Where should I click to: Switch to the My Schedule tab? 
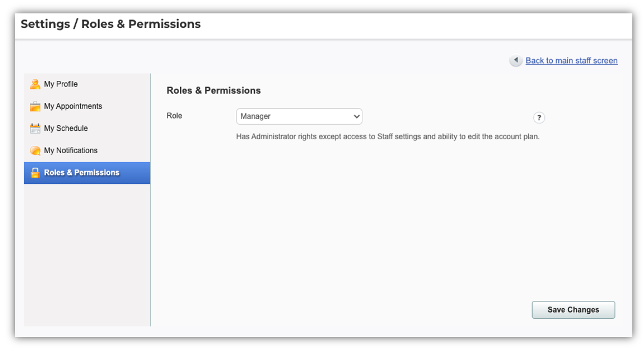pyautogui.click(x=87, y=129)
